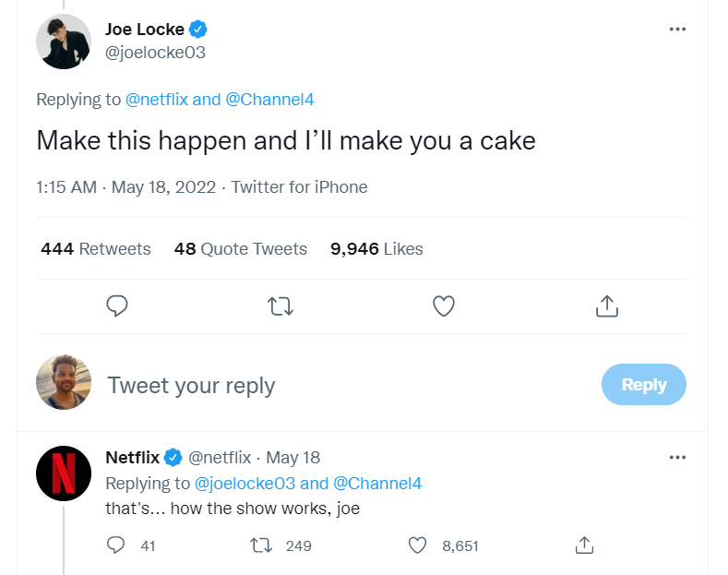Click reply icon on Netflix's tweet
Image resolution: width=728 pixels, height=575 pixels.
pyautogui.click(x=116, y=545)
